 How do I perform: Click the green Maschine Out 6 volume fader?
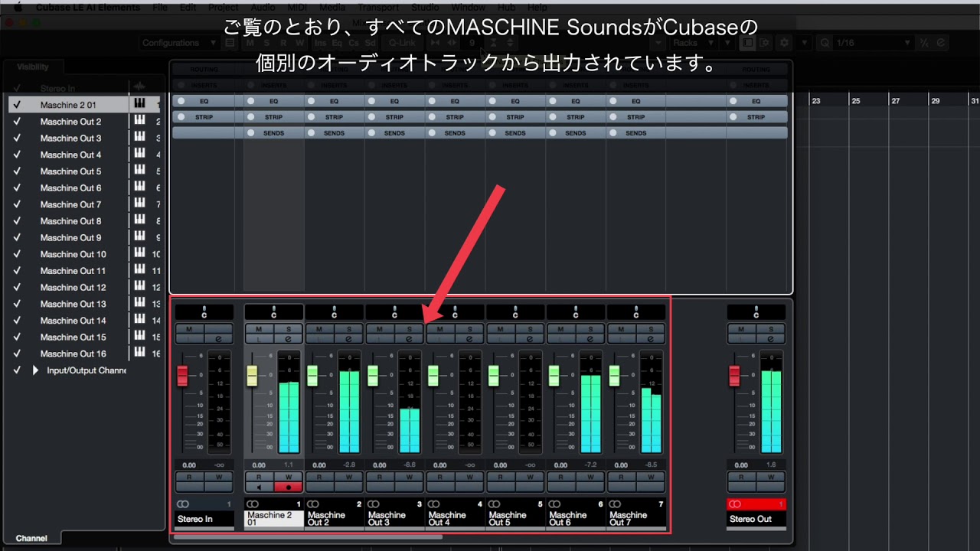(554, 376)
